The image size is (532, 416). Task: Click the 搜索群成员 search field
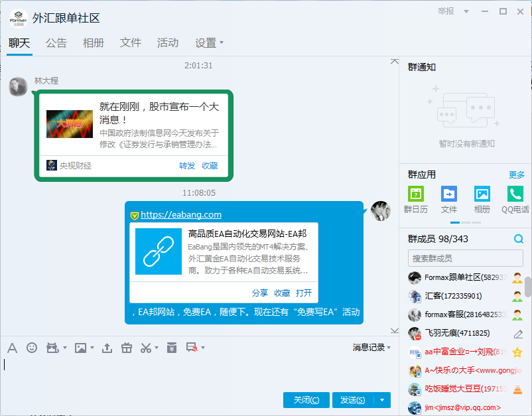pyautogui.click(x=465, y=259)
